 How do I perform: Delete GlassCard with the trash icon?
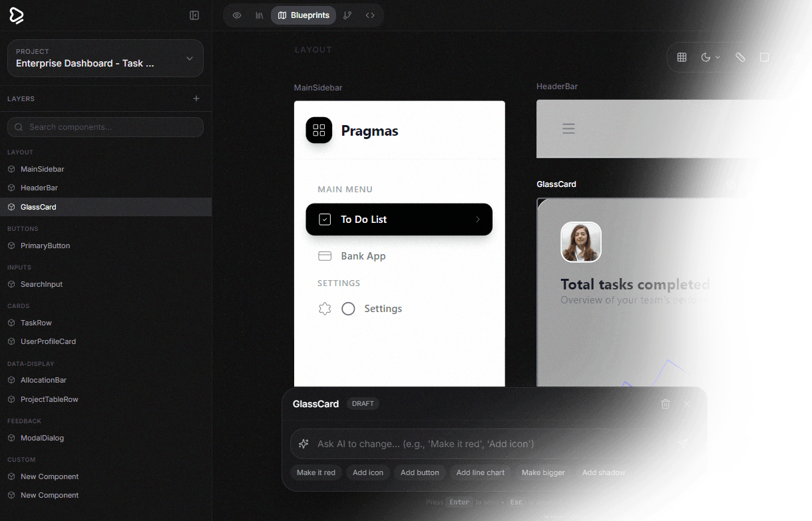pos(666,404)
